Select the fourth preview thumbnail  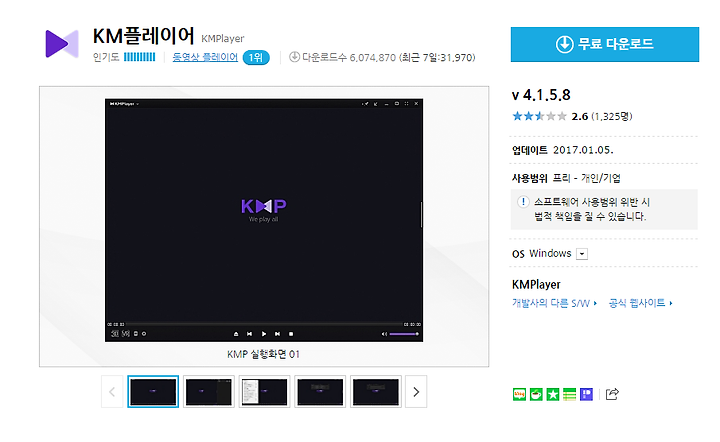pos(320,392)
